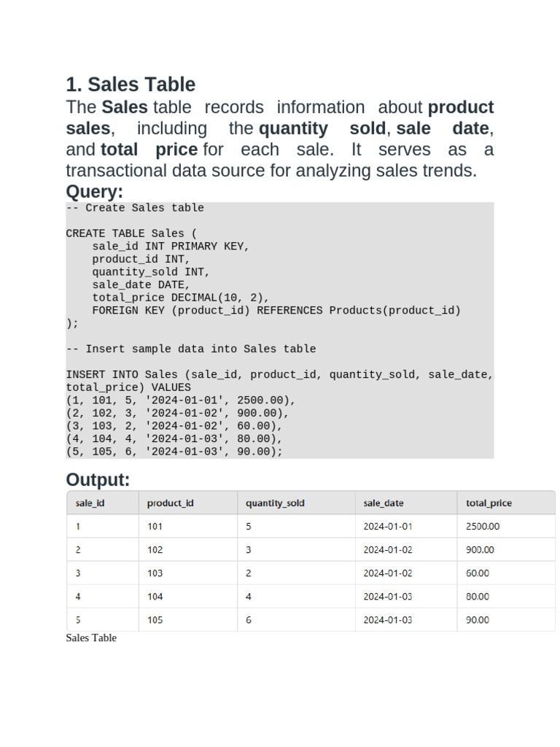This screenshot has height=747, width=560.
Task: Click the 'Sales Table' caption below table
Action: point(91,638)
